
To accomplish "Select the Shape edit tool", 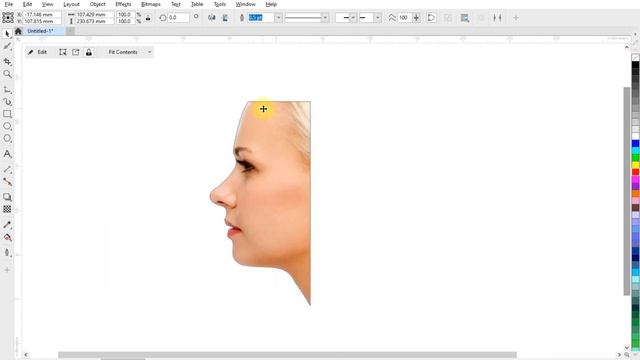I will coord(7,47).
